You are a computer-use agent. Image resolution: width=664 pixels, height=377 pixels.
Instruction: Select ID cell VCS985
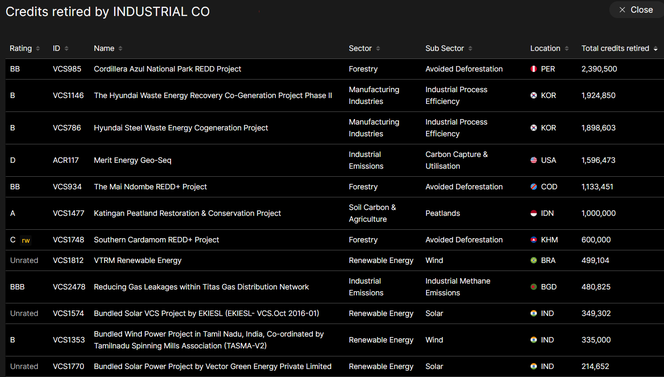[x=67, y=69]
